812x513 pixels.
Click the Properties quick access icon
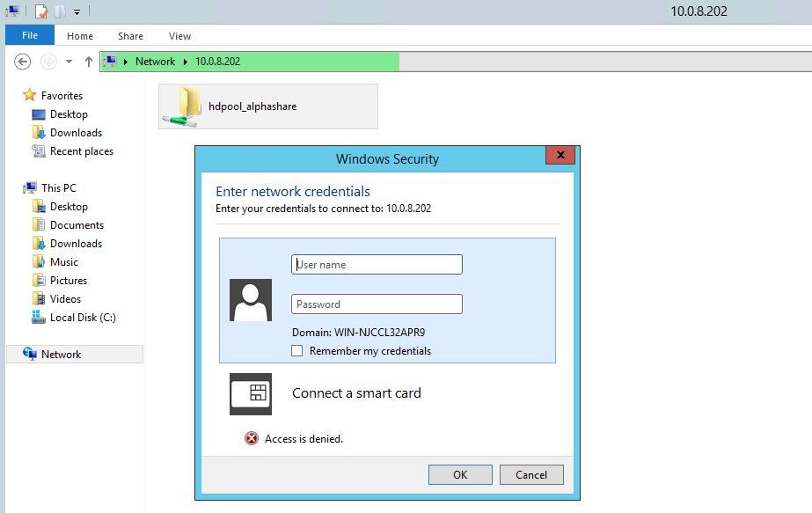(x=41, y=11)
